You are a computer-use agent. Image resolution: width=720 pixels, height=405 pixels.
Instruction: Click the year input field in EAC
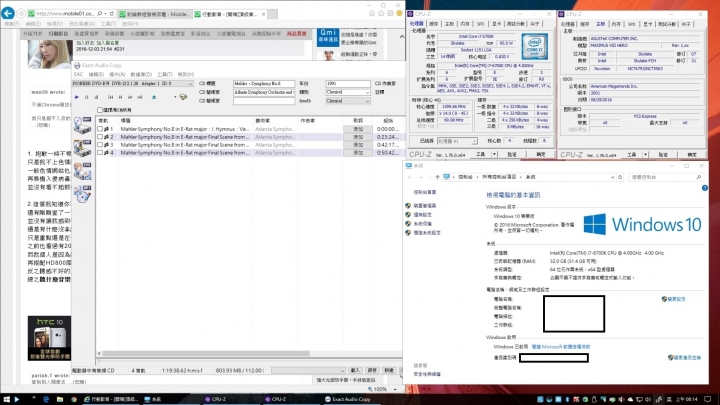[348, 84]
